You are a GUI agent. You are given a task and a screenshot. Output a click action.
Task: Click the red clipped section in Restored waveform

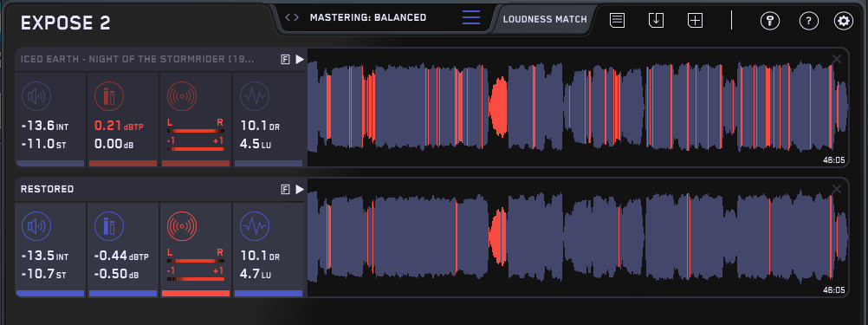tap(498, 236)
